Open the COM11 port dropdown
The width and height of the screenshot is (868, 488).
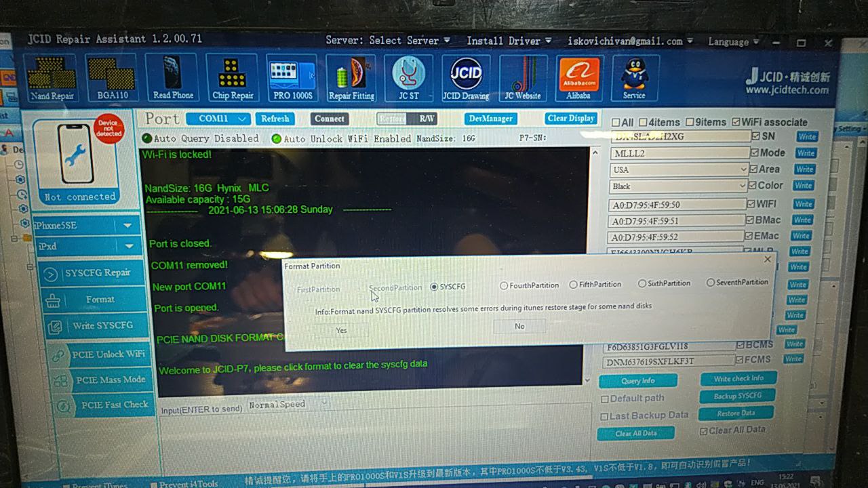[x=218, y=119]
